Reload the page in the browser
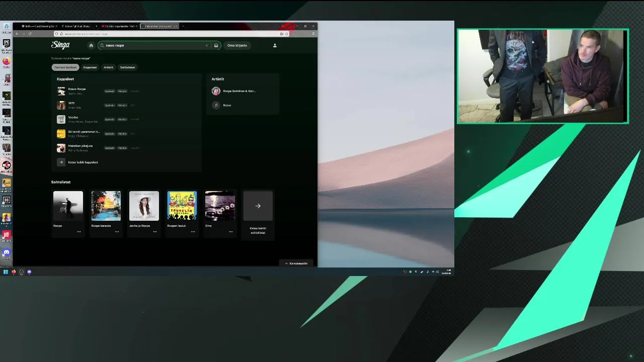This screenshot has height=362, width=644. point(30,34)
